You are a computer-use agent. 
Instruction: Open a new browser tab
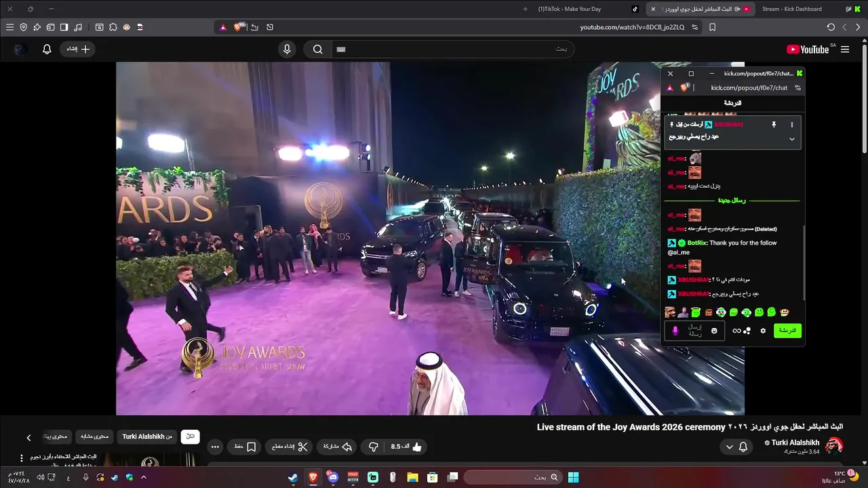pyautogui.click(x=525, y=9)
